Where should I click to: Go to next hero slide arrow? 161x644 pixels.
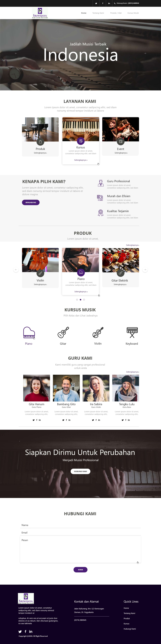pyautogui.click(x=145, y=53)
